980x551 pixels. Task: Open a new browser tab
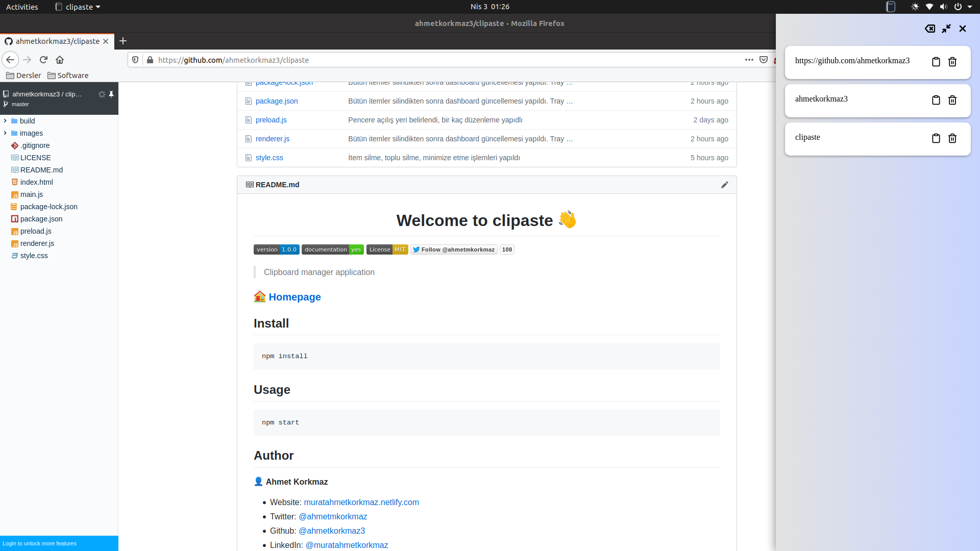pos(123,41)
